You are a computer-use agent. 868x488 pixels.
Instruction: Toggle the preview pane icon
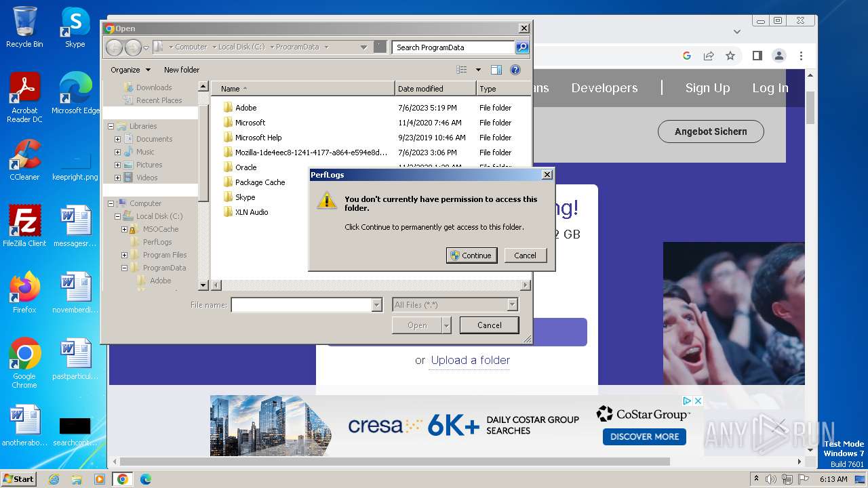(x=496, y=70)
